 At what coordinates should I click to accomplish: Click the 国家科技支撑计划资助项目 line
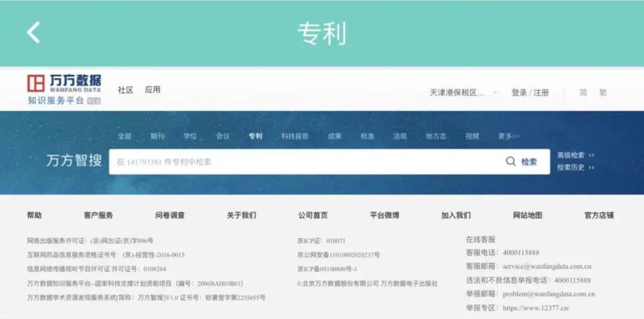coord(135,283)
